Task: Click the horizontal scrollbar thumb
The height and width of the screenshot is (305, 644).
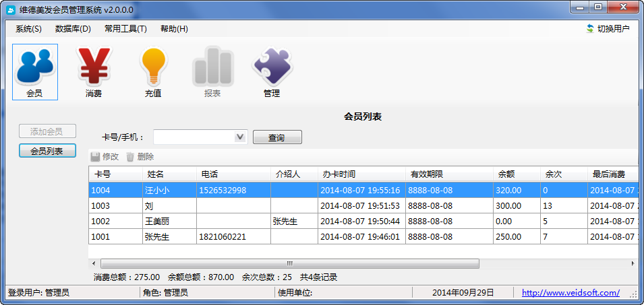Action: coord(290,263)
